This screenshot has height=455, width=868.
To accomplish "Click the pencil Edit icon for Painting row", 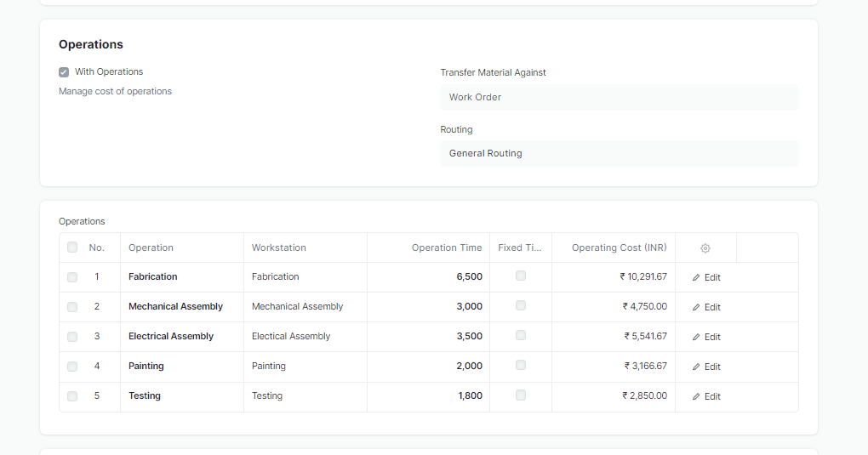I will [697, 367].
